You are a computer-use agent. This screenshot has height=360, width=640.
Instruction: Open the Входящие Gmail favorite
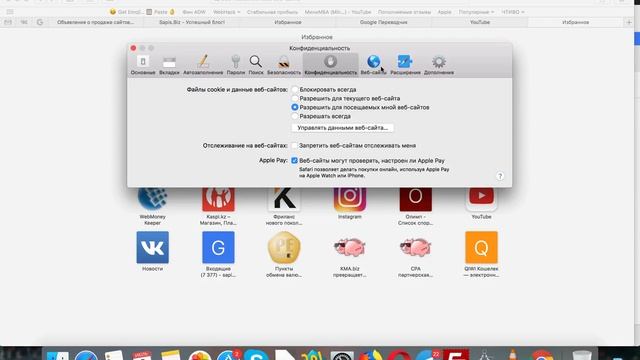coord(218,254)
